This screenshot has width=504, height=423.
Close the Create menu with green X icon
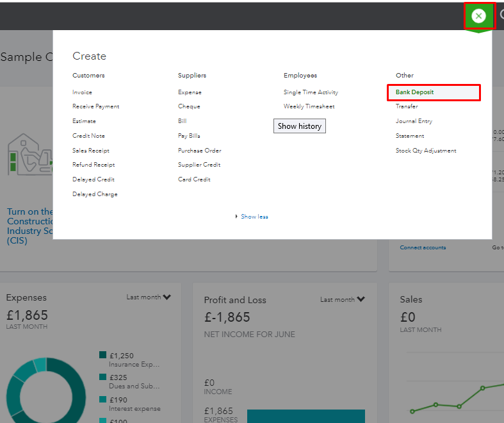click(x=478, y=15)
